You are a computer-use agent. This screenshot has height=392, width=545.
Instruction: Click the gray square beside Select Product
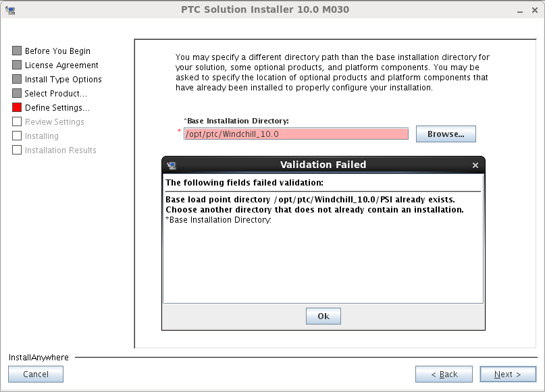point(17,94)
